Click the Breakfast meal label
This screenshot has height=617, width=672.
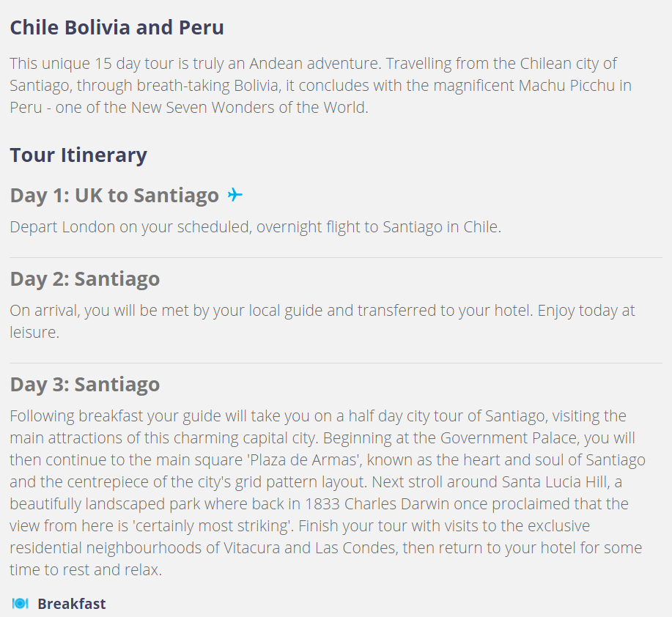pyautogui.click(x=72, y=603)
